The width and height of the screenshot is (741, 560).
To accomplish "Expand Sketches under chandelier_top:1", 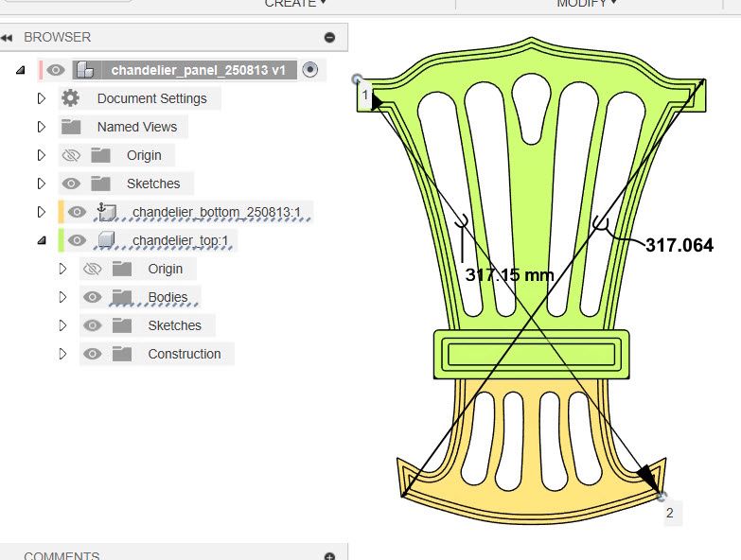I will [62, 325].
